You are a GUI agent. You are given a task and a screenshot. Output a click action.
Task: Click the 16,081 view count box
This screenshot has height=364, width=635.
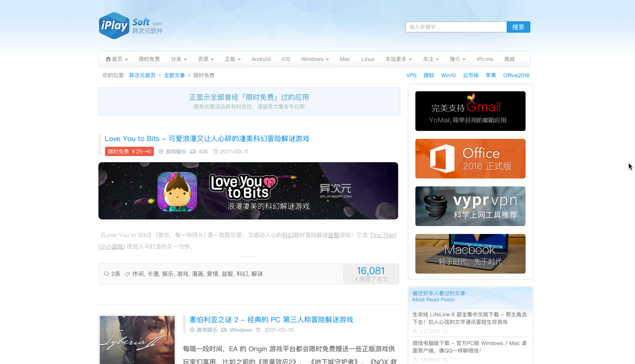point(371,274)
